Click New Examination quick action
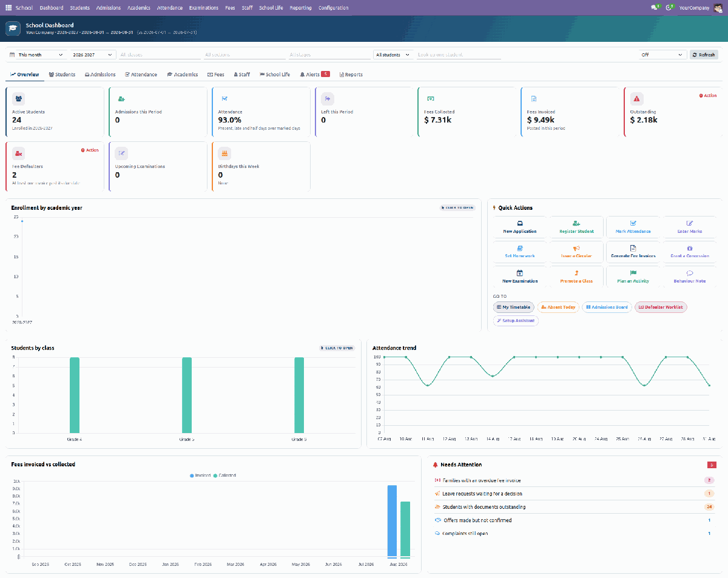 click(520, 277)
